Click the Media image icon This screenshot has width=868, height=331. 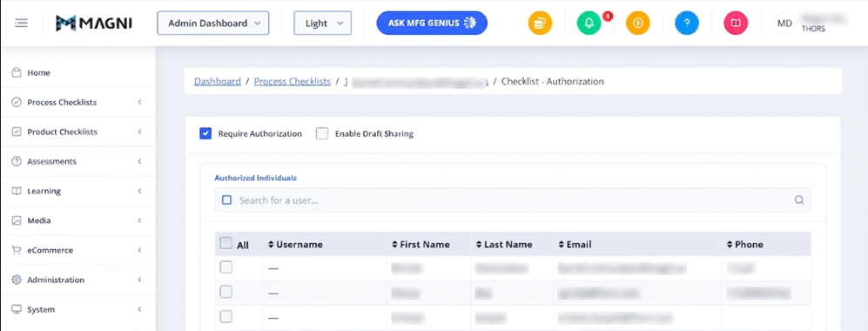tap(17, 220)
